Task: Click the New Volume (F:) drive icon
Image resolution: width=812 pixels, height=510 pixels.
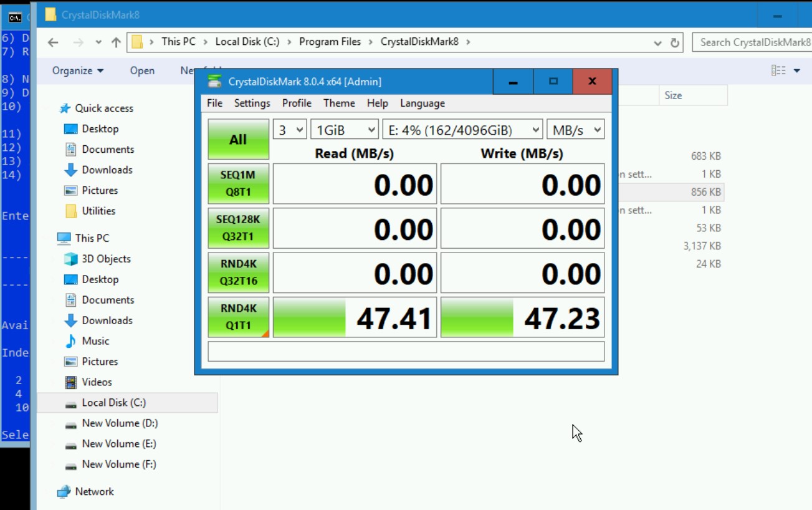Action: (71, 465)
